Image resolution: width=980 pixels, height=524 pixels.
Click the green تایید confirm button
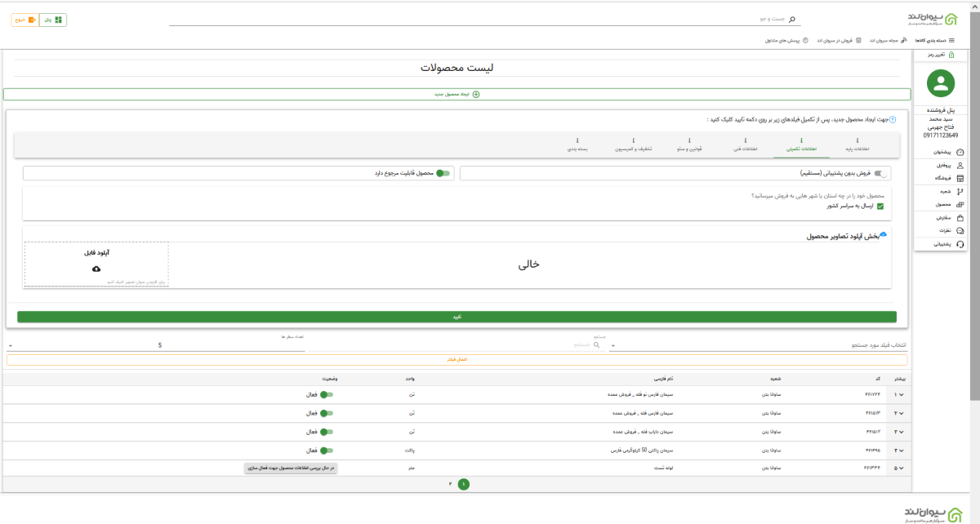457,315
